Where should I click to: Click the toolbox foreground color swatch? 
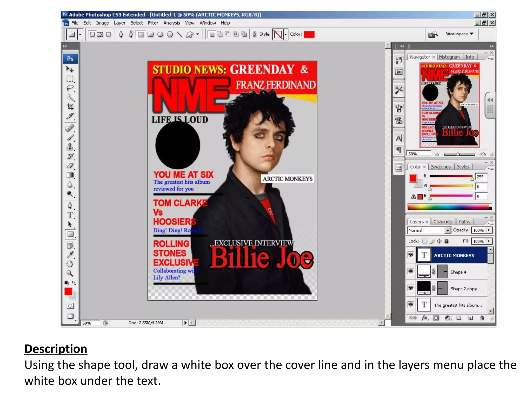tap(68, 291)
